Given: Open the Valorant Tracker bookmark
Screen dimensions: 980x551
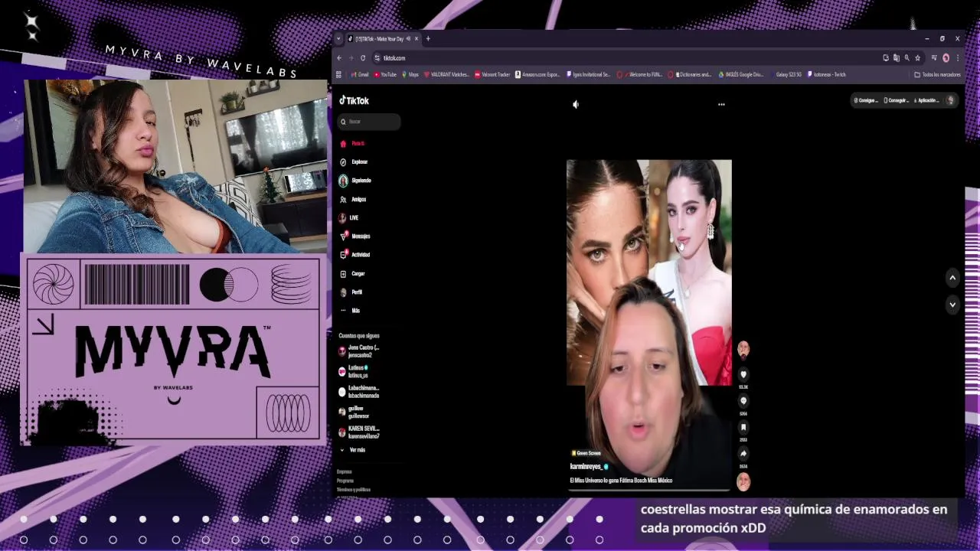Looking at the screenshot, I should coord(492,75).
